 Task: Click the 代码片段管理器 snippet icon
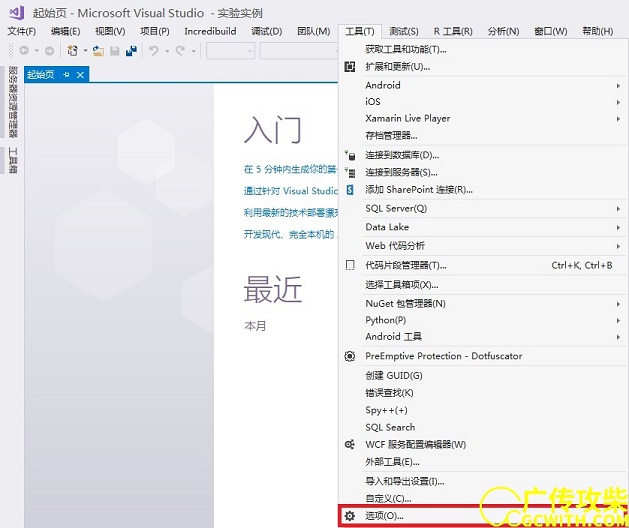pos(350,265)
